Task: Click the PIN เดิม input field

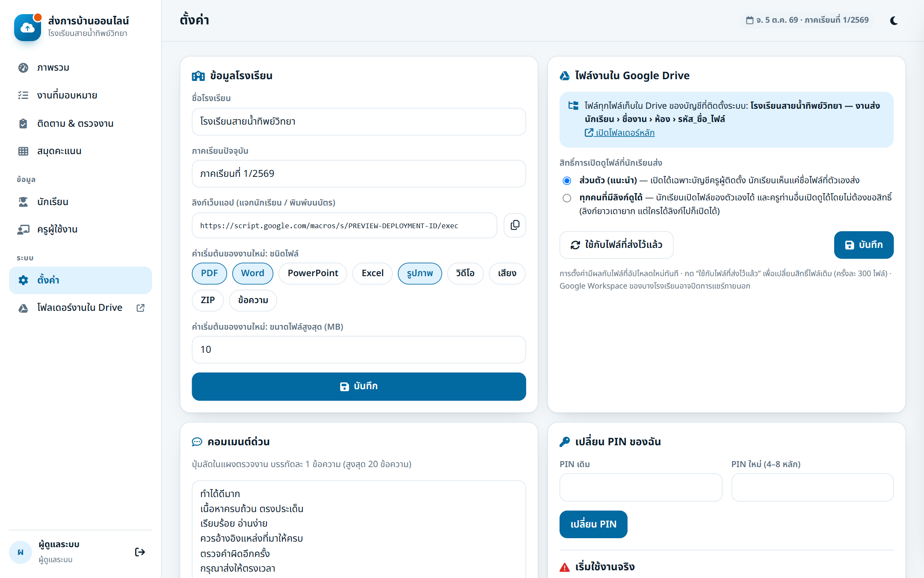Action: tap(640, 487)
